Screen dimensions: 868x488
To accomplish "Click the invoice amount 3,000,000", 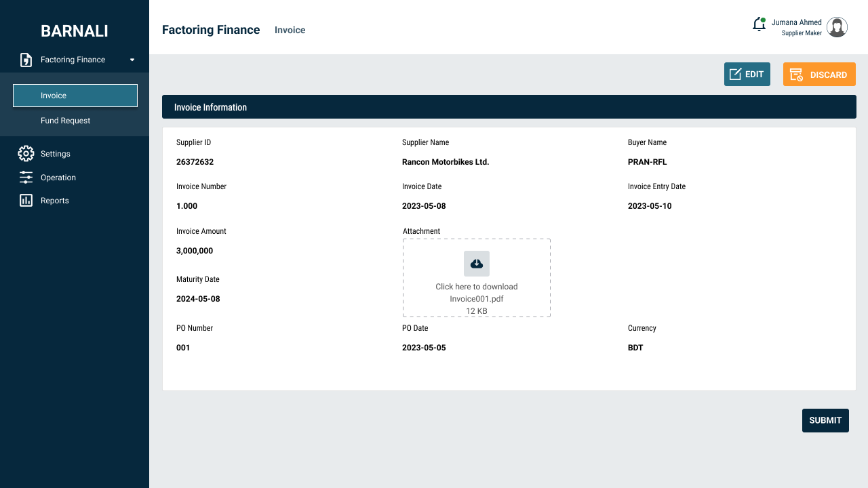I will [195, 251].
